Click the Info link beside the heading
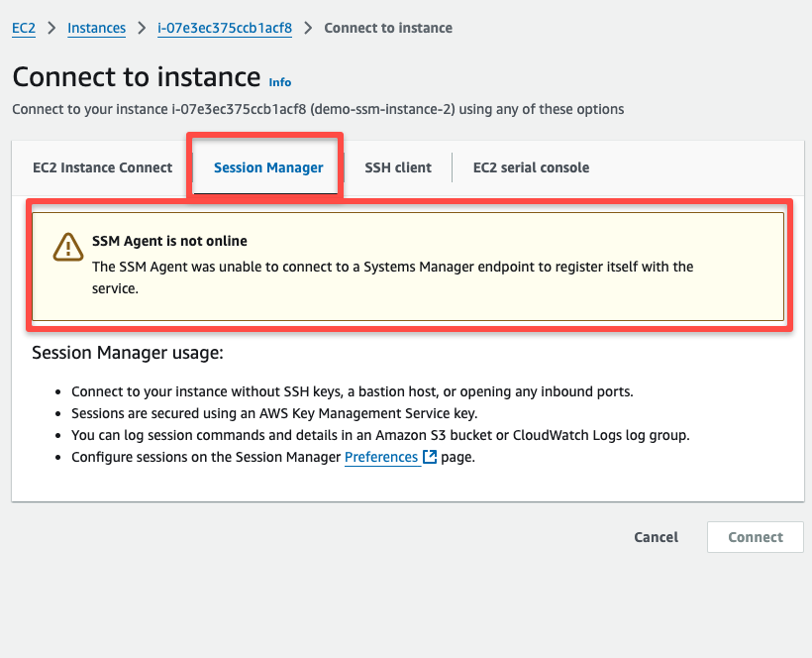812x658 pixels. coord(279,82)
